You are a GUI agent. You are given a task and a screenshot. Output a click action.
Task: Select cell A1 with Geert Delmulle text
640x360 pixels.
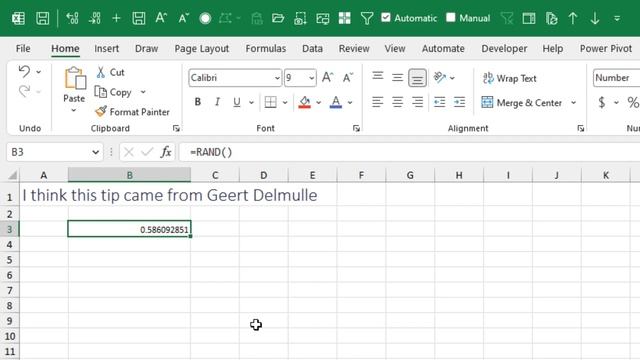click(44, 196)
